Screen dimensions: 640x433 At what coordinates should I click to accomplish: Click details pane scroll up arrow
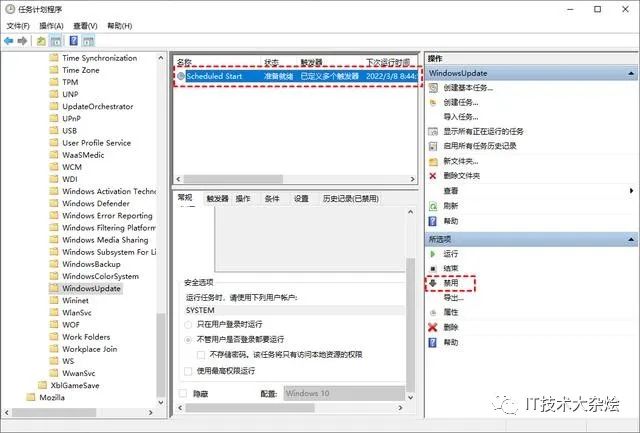point(411,212)
